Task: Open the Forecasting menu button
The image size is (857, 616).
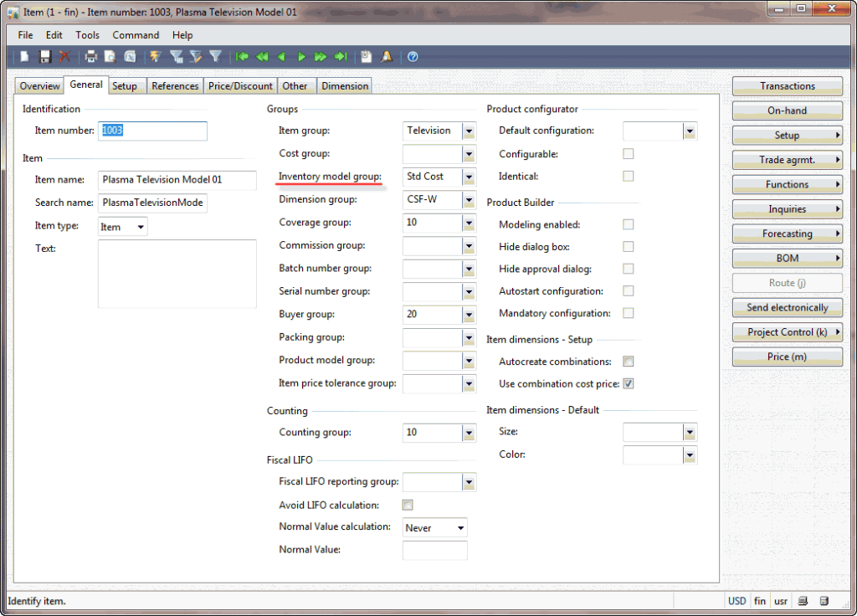Action: (x=787, y=234)
